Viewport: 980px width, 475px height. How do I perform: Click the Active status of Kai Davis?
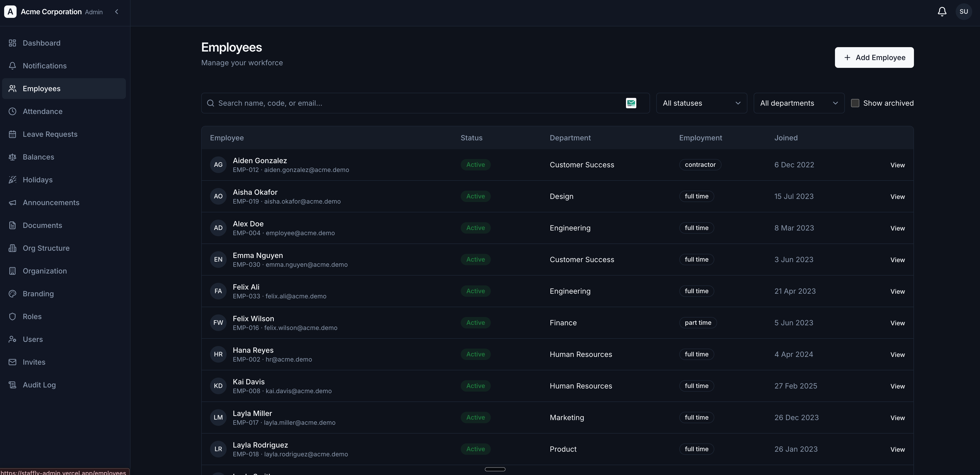pyautogui.click(x=475, y=386)
